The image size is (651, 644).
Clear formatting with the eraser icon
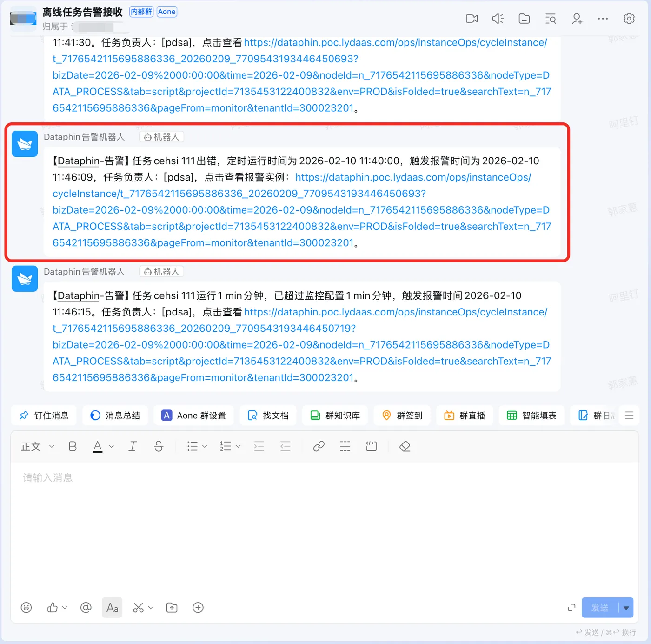tap(405, 447)
